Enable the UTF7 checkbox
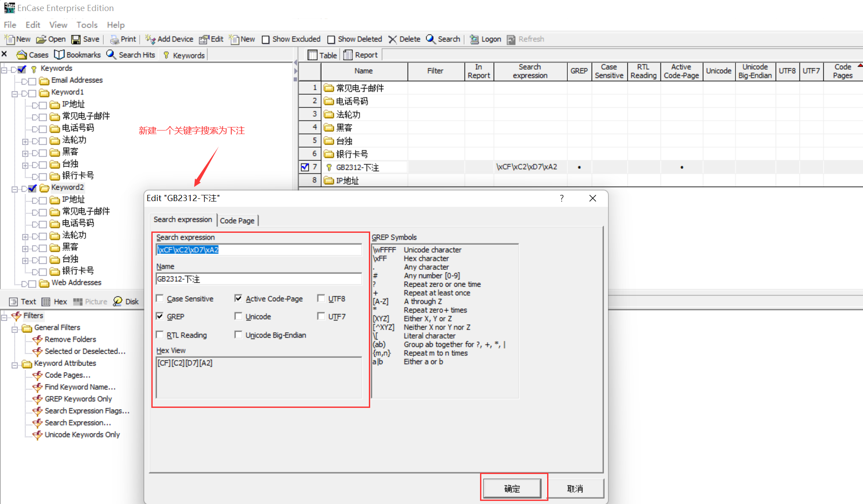 (x=321, y=316)
